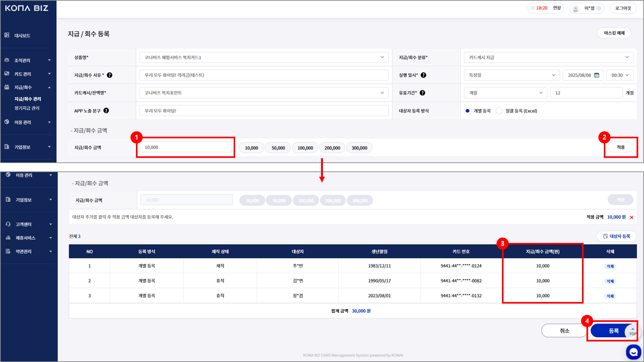The height and width of the screenshot is (362, 644).
Task: Open 대시보드 in the sidebar
Action: click(x=22, y=35)
